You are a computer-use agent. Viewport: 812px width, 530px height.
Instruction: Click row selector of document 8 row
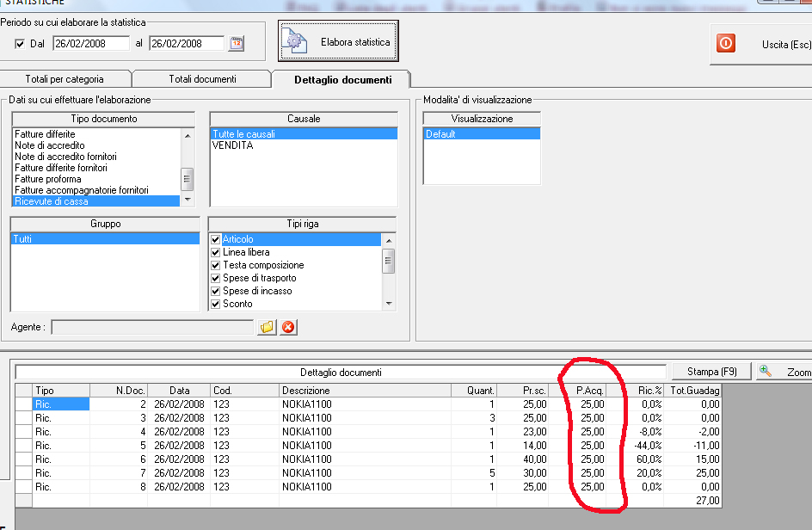24,487
